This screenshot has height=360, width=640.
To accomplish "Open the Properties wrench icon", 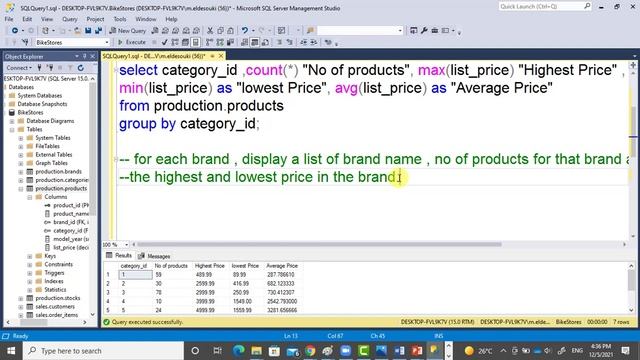I will pos(424,31).
